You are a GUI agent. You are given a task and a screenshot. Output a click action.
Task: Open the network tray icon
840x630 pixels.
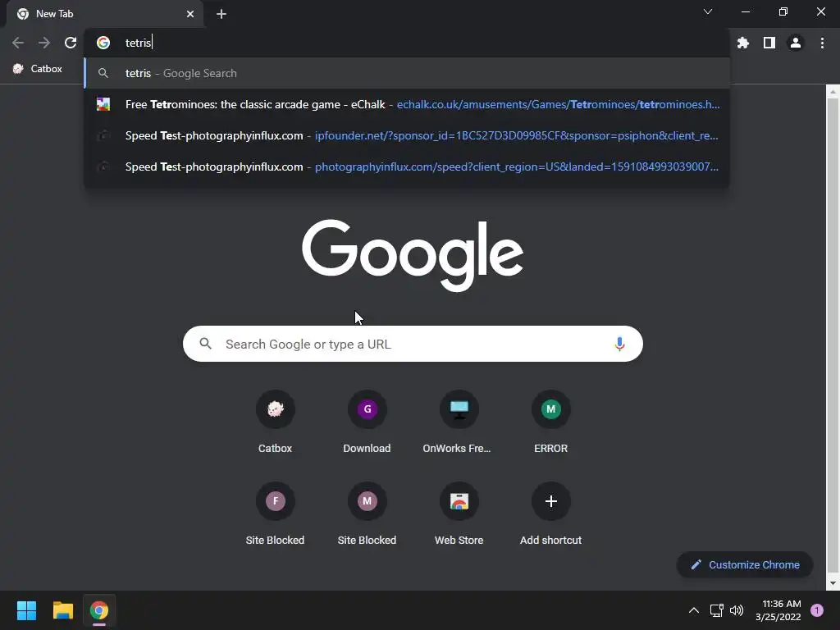click(716, 610)
